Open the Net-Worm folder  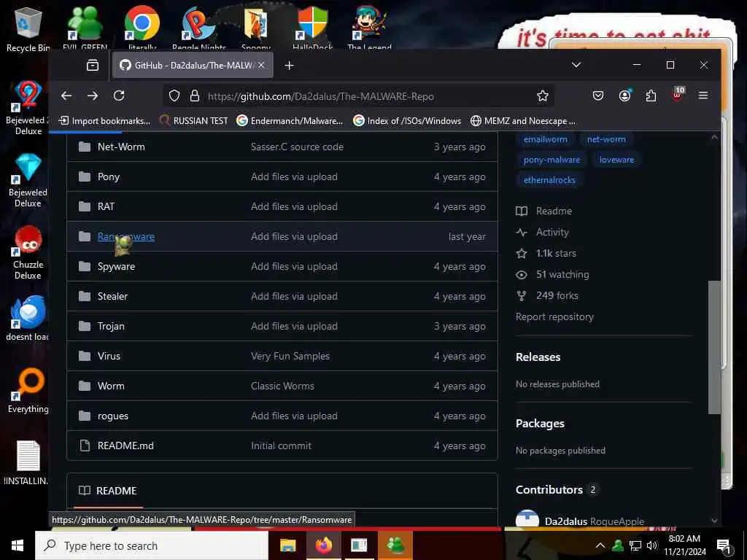point(121,147)
